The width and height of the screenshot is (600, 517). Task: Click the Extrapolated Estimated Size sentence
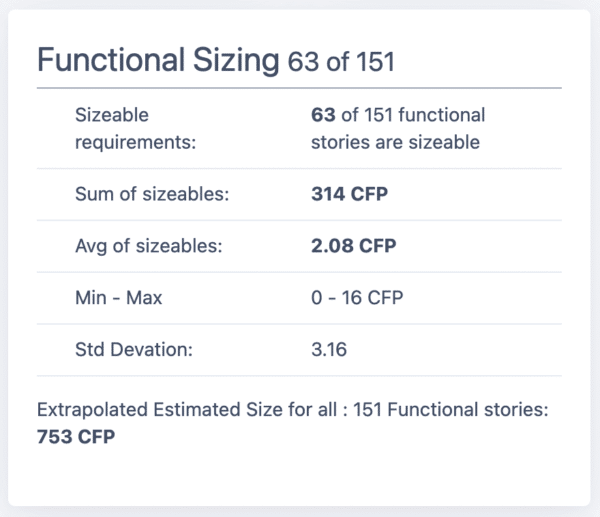click(293, 409)
